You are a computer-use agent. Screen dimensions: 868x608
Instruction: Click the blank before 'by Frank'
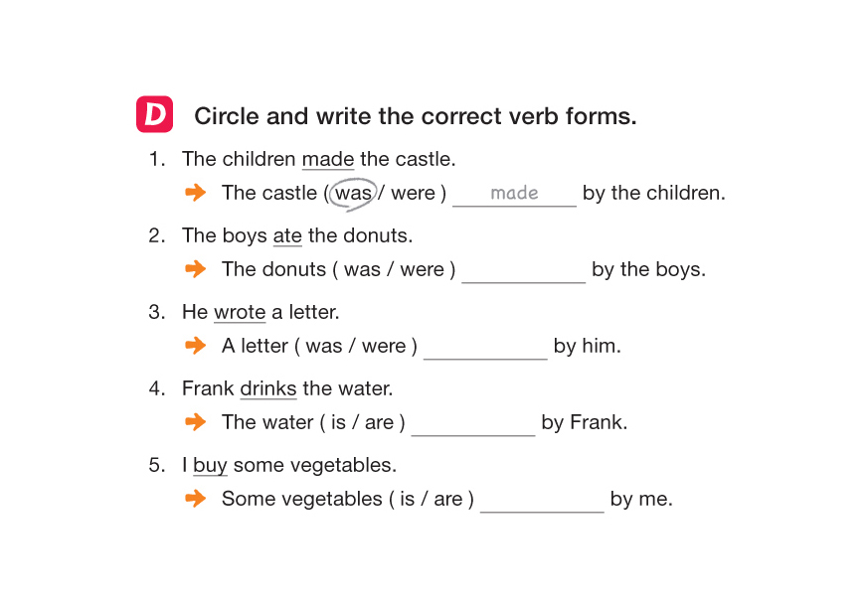(473, 424)
